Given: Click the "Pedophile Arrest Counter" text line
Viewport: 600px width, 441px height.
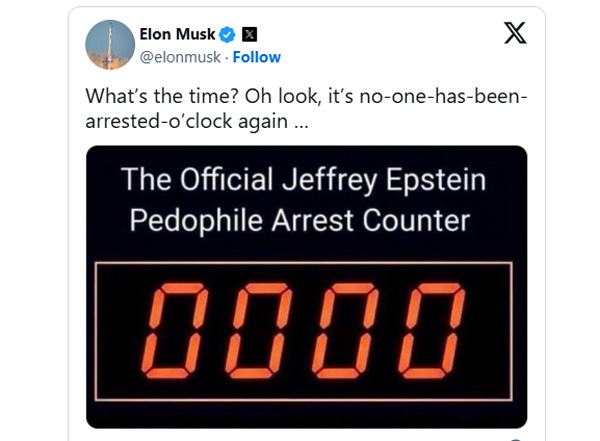Looking at the screenshot, I should click(303, 218).
